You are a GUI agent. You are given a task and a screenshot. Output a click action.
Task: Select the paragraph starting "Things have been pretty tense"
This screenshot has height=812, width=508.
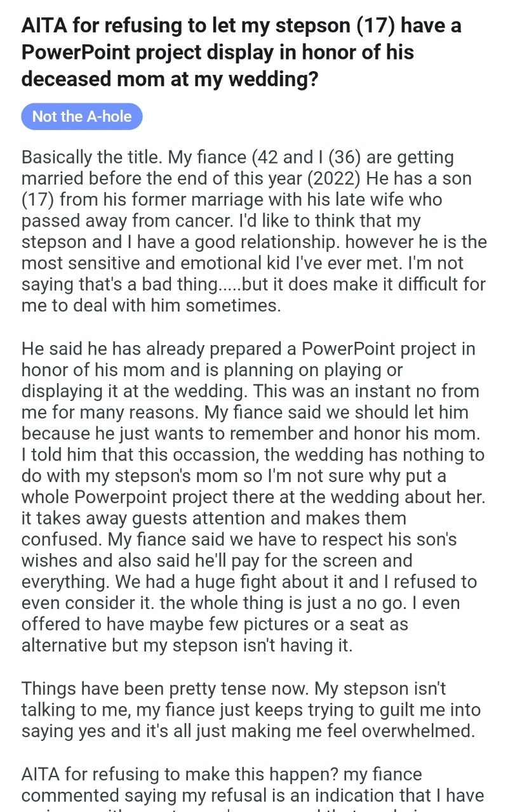251,709
